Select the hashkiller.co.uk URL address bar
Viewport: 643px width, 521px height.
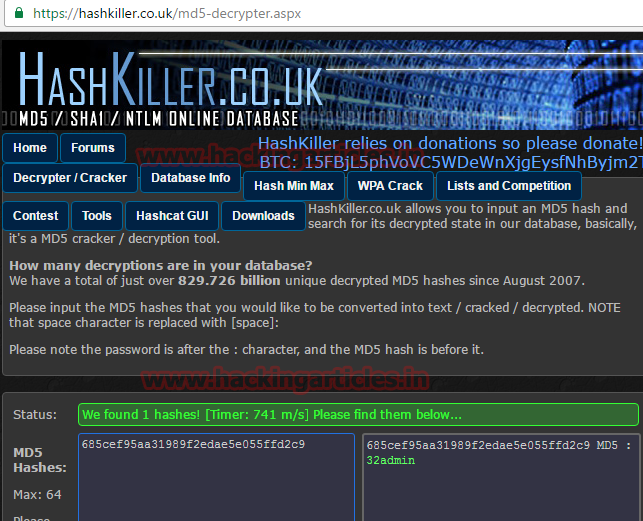(326, 13)
